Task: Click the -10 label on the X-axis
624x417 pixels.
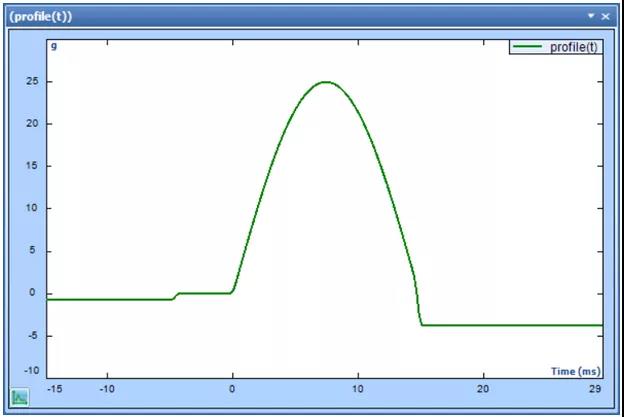Action: tap(107, 389)
